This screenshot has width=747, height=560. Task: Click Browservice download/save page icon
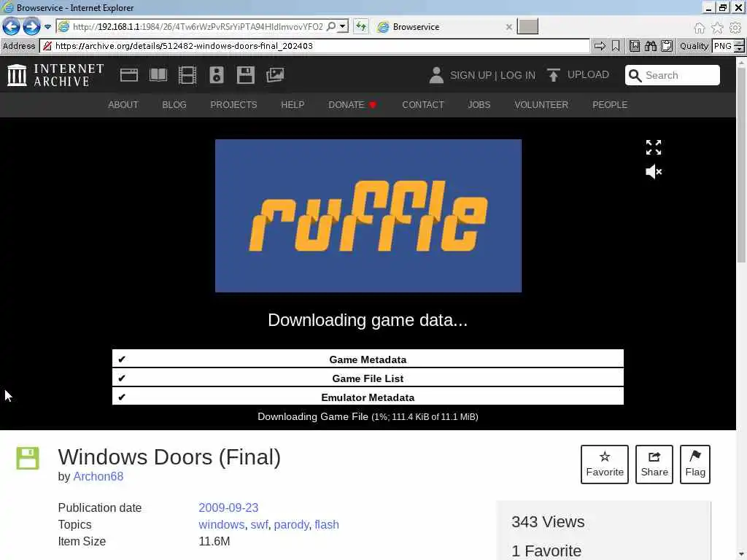tap(635, 46)
